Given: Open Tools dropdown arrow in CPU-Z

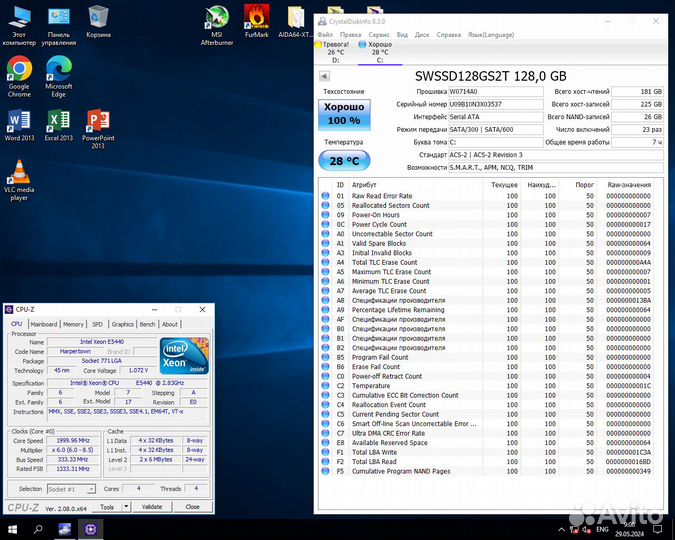Looking at the screenshot, I should pyautogui.click(x=126, y=507).
